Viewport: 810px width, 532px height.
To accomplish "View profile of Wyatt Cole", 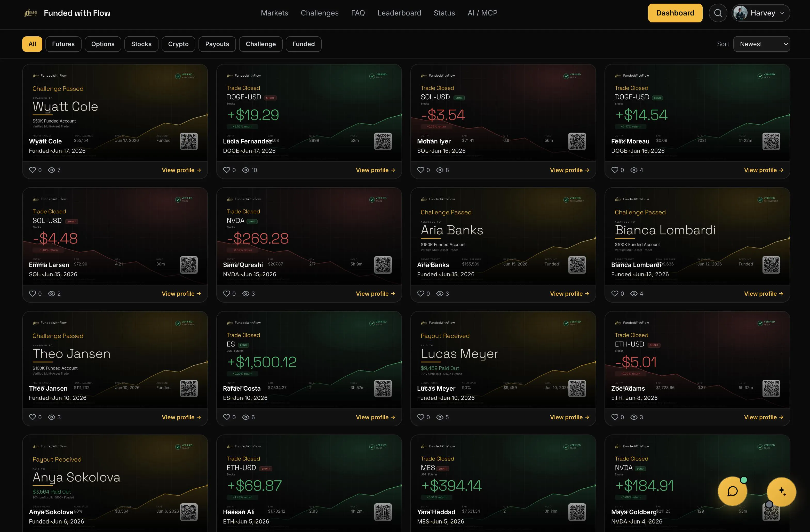I will click(x=181, y=170).
